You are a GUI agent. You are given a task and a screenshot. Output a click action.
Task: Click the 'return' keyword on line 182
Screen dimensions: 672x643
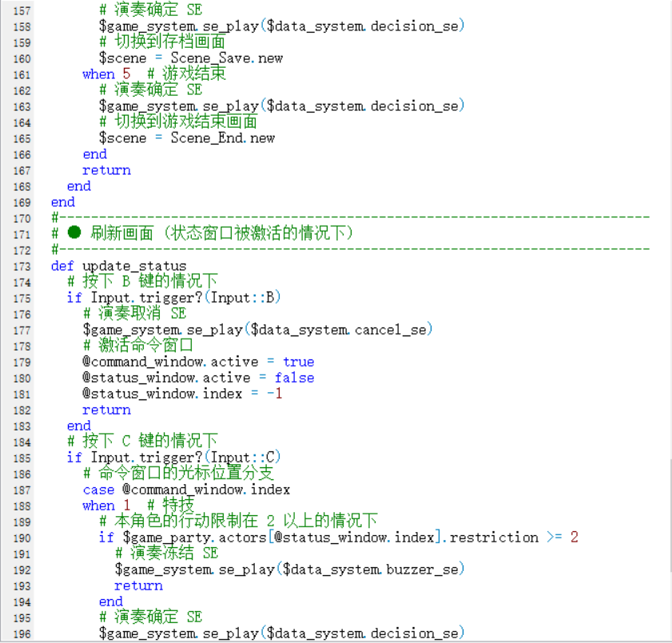point(106,410)
